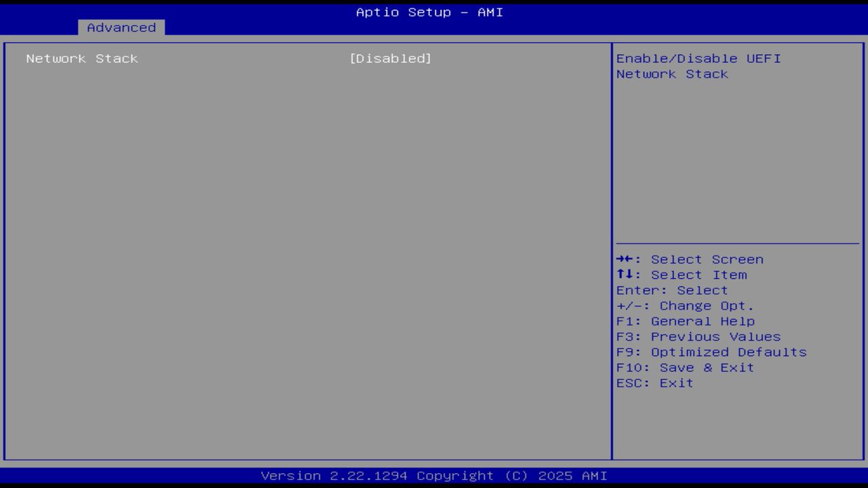868x488 pixels.
Task: Enable the UEFI Network Stack setting
Action: tap(391, 58)
